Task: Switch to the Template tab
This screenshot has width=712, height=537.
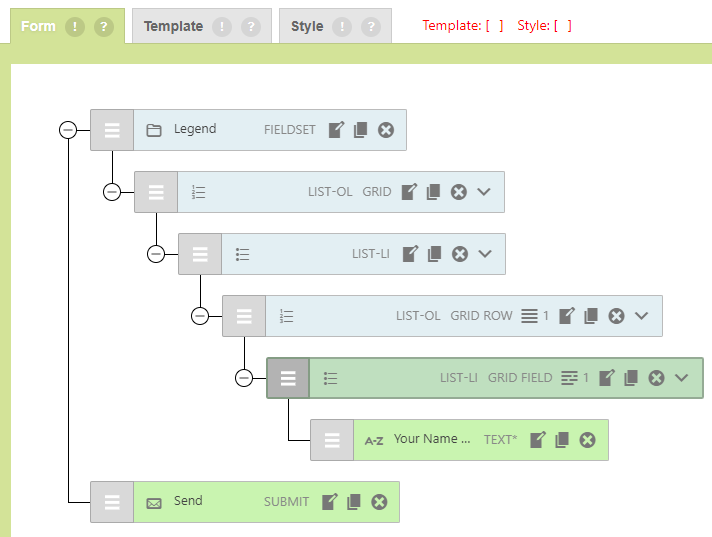Action: (173, 27)
